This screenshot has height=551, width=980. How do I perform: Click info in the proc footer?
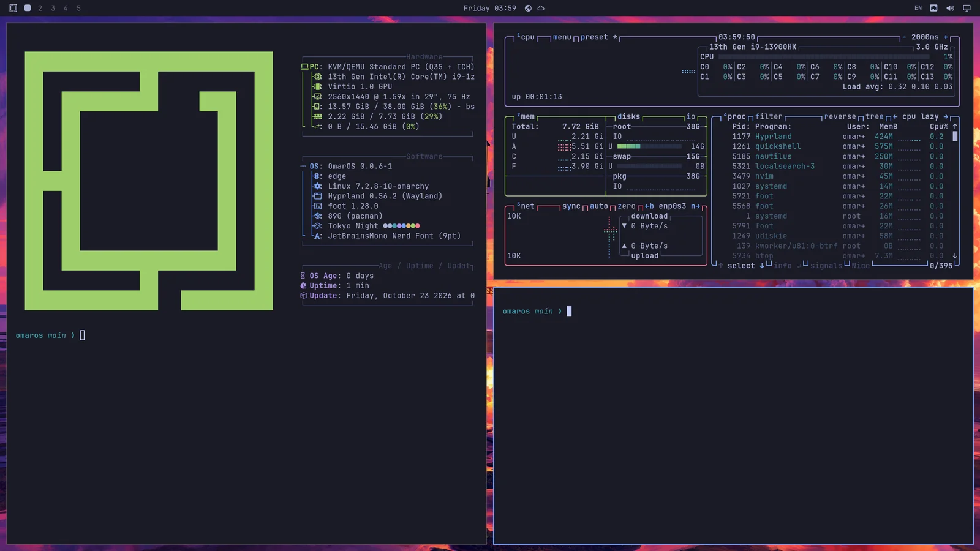click(x=783, y=266)
